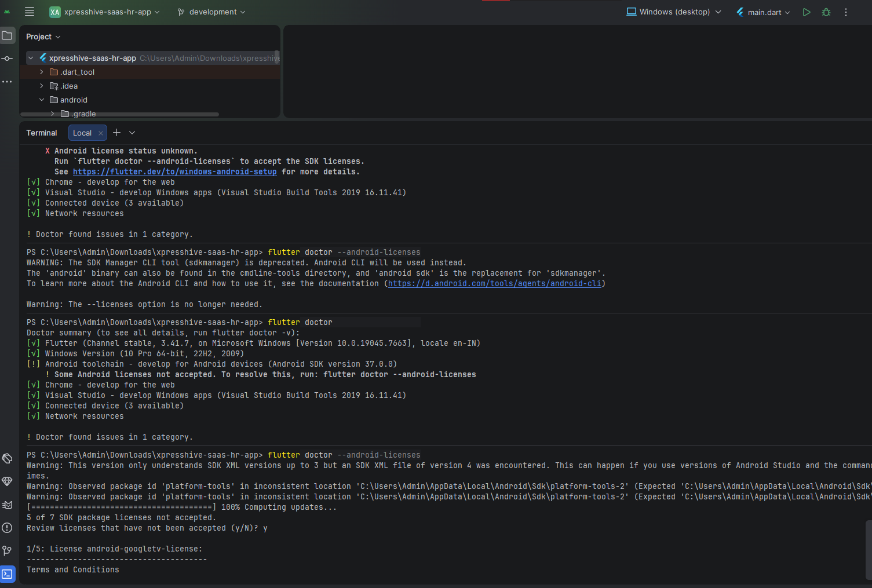Screen dimensions: 872x588
Task: Open the Git (version control) tool window icon
Action: (x=8, y=550)
